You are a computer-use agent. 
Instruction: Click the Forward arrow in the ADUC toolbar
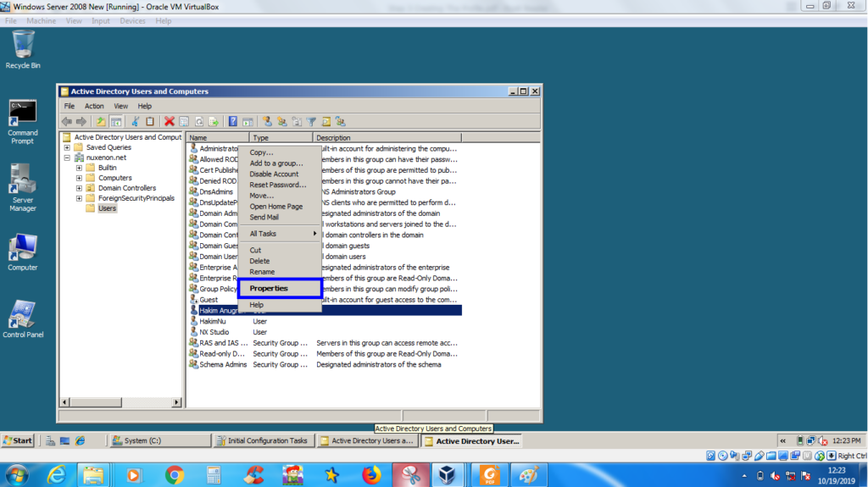pyautogui.click(x=81, y=121)
